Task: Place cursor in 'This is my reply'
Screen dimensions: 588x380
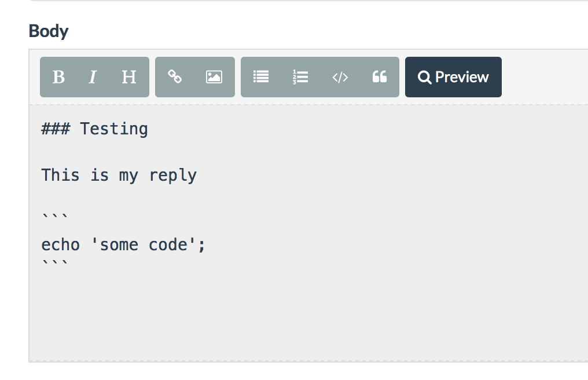Action: (119, 176)
